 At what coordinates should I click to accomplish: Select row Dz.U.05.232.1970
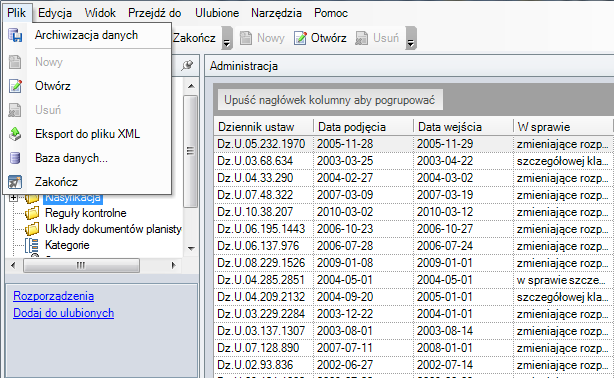click(x=414, y=144)
